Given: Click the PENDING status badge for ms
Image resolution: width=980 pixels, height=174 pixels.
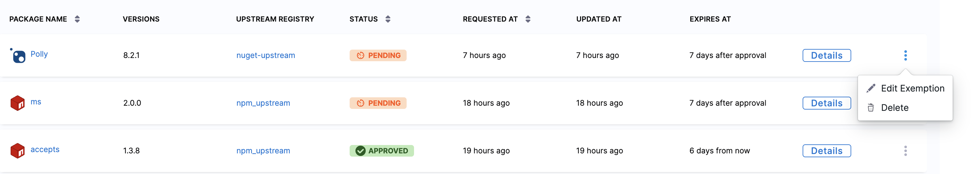Looking at the screenshot, I should [x=378, y=103].
